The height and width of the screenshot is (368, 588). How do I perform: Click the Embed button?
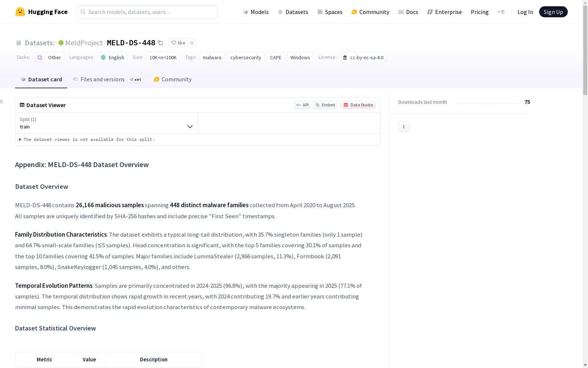click(x=325, y=105)
